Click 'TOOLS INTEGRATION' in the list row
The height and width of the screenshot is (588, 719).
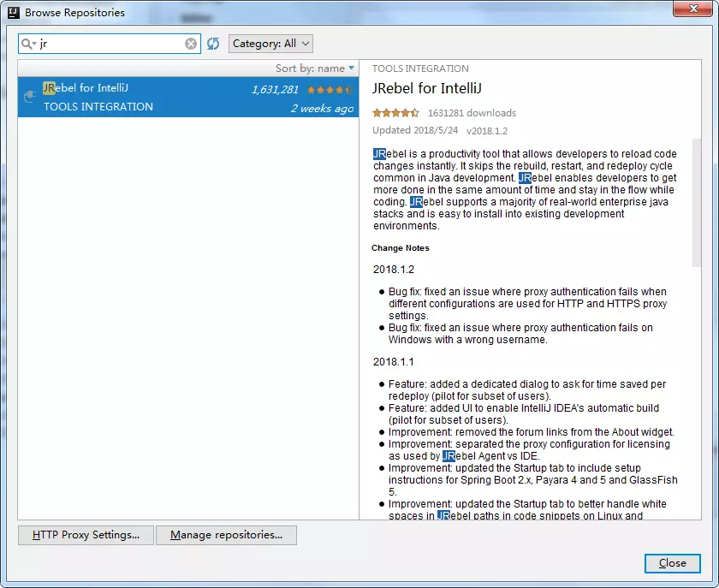pyautogui.click(x=98, y=107)
